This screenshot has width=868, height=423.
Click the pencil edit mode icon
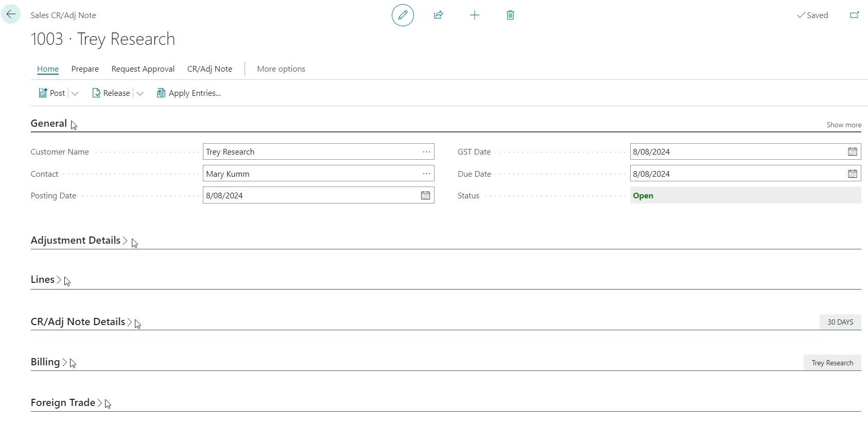pos(403,15)
